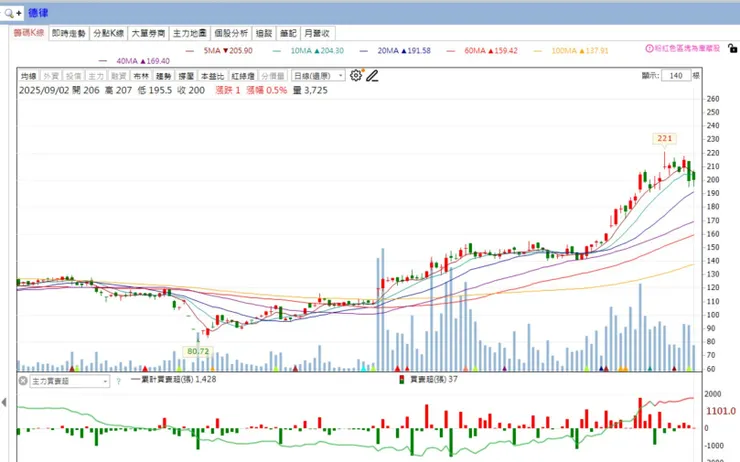Toggle the 撐壓 support-resistance overlay

point(186,76)
